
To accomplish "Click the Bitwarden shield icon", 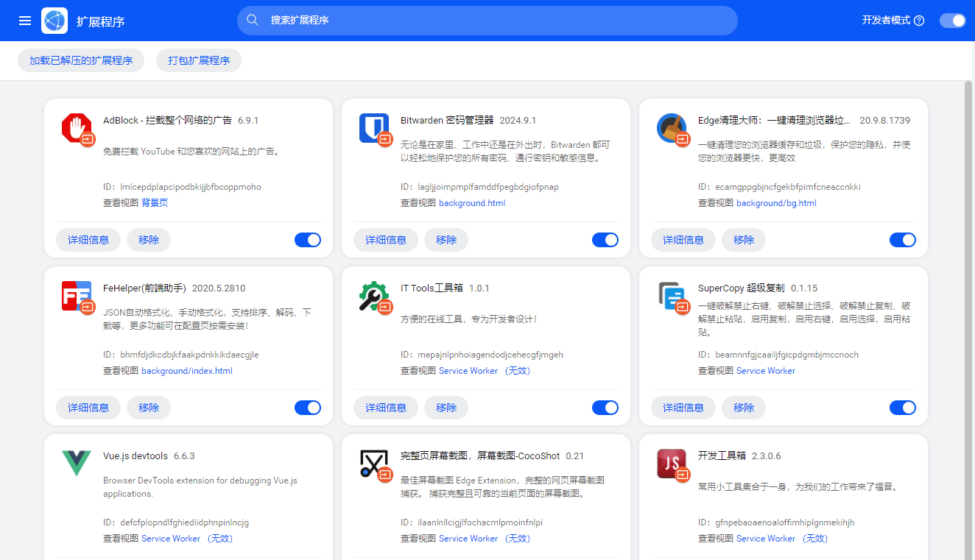I will pyautogui.click(x=373, y=128).
